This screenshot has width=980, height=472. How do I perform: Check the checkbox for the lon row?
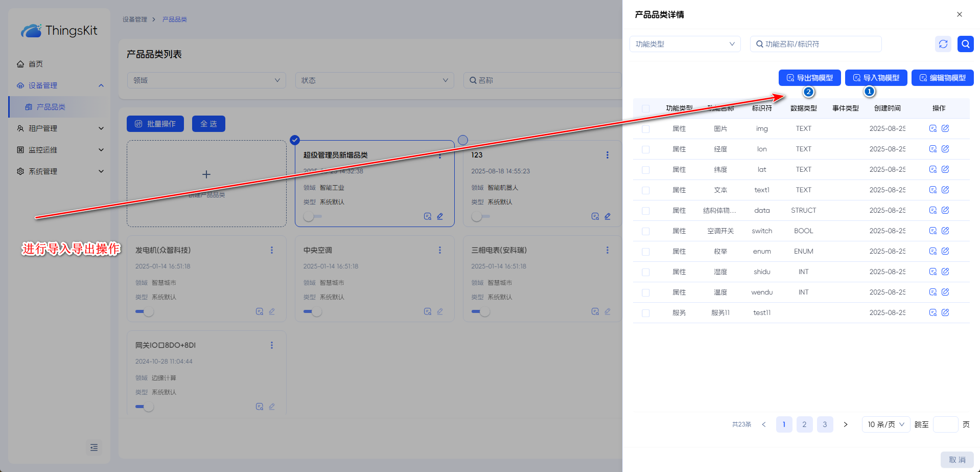coord(646,149)
